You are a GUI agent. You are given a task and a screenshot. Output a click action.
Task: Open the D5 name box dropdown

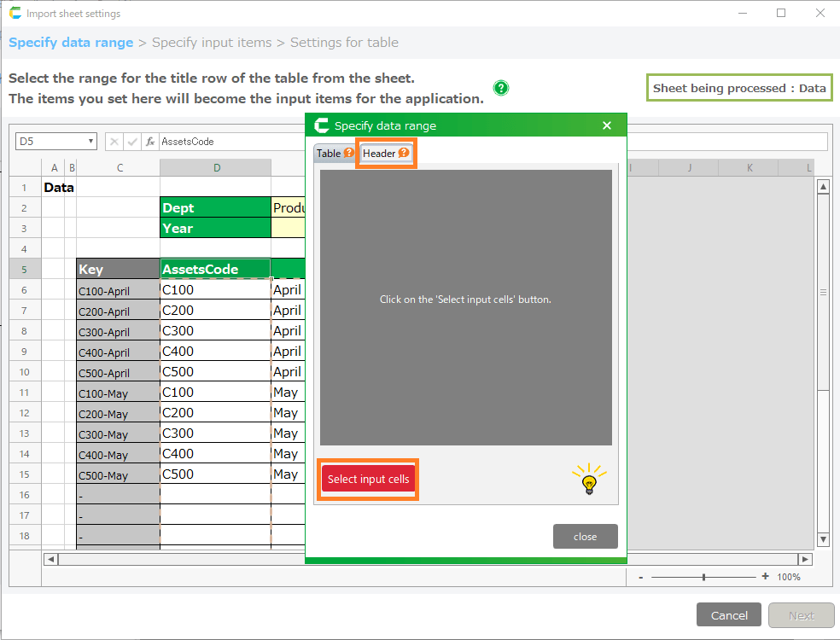91,142
